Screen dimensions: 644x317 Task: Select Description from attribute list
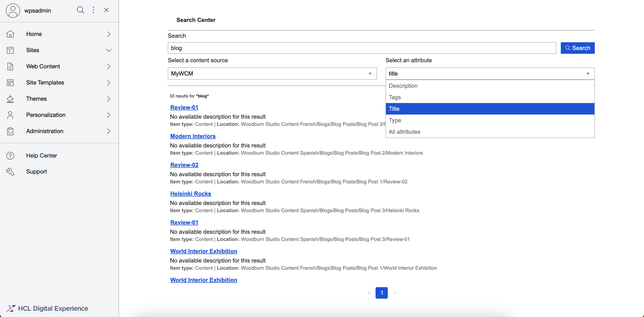(x=403, y=86)
